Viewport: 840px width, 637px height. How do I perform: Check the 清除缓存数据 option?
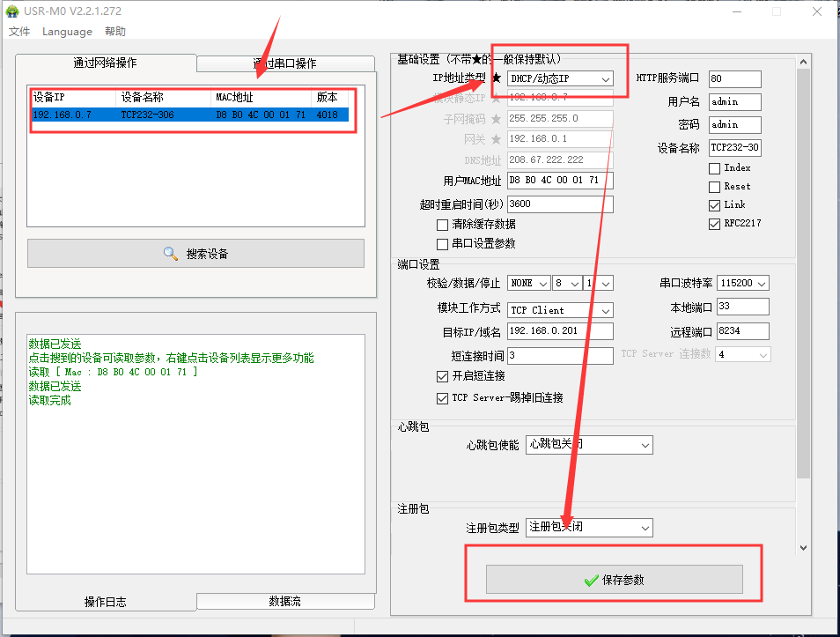(x=443, y=225)
